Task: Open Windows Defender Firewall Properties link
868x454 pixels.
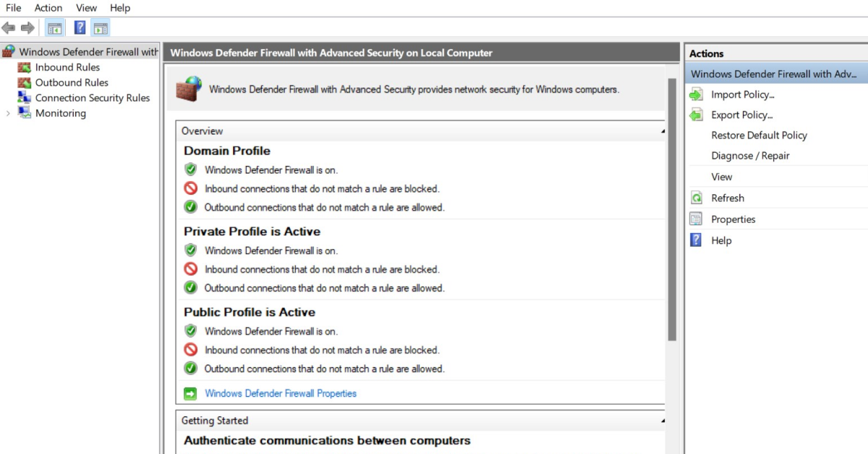Action: tap(281, 393)
